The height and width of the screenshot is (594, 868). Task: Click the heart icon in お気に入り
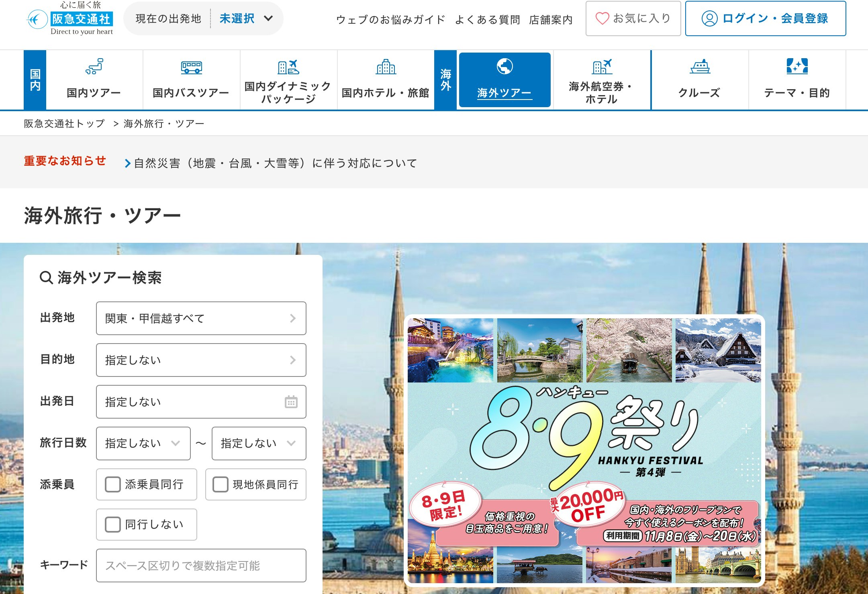tap(602, 18)
